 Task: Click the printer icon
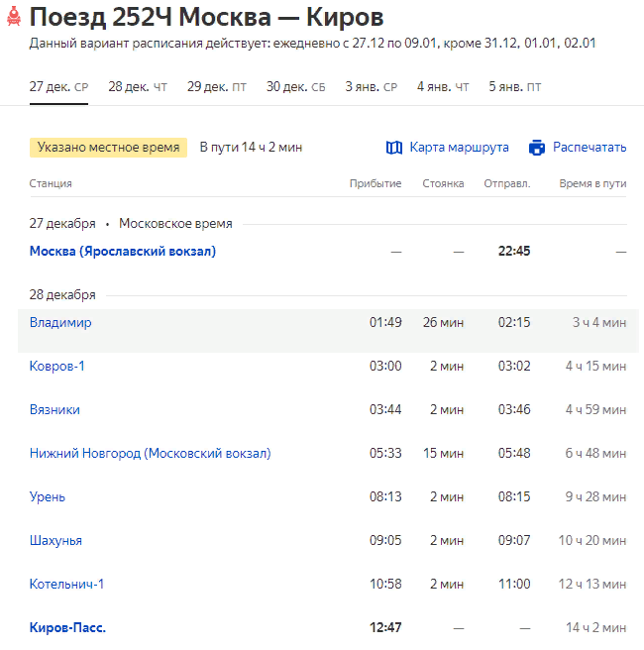pyautogui.click(x=537, y=148)
